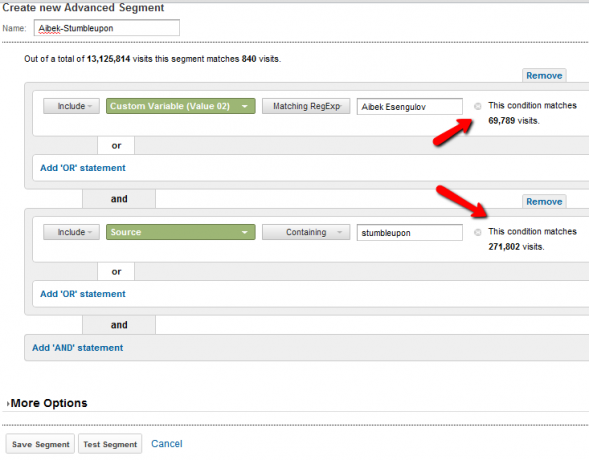Toggle second Include selector next to Source
The image size is (589, 460).
tap(71, 232)
